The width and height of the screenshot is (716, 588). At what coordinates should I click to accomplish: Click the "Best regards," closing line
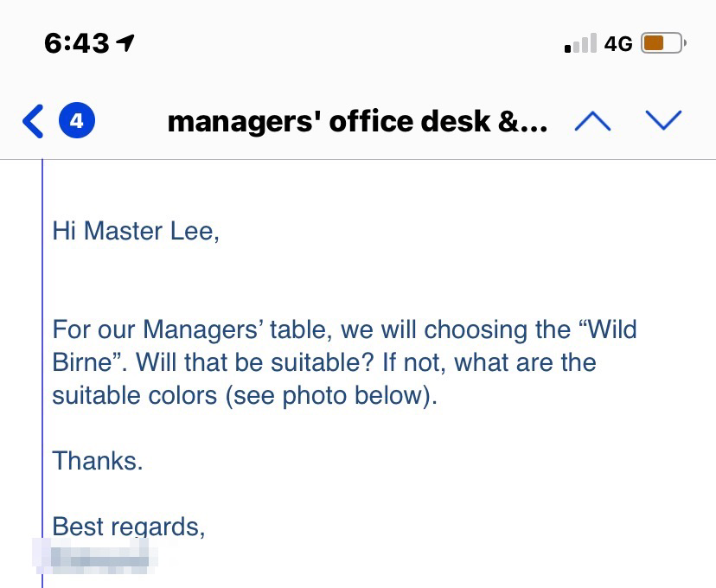coord(129,526)
